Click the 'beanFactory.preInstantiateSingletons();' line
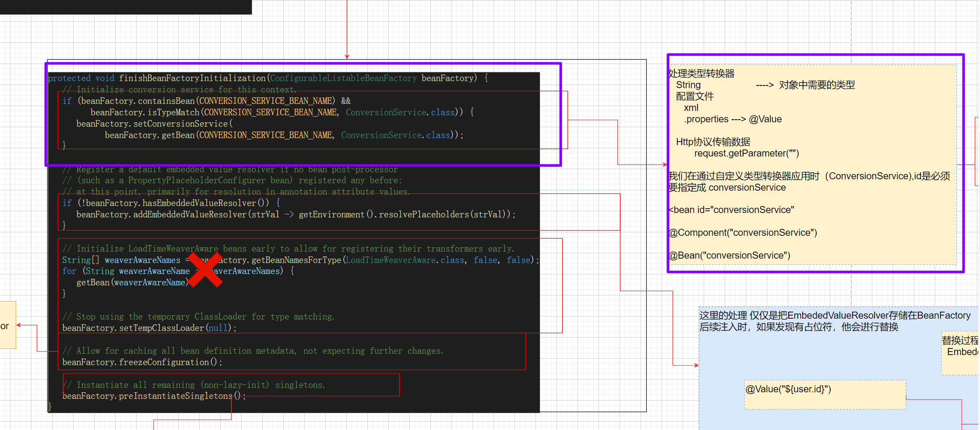The height and width of the screenshot is (430, 980). point(154,396)
